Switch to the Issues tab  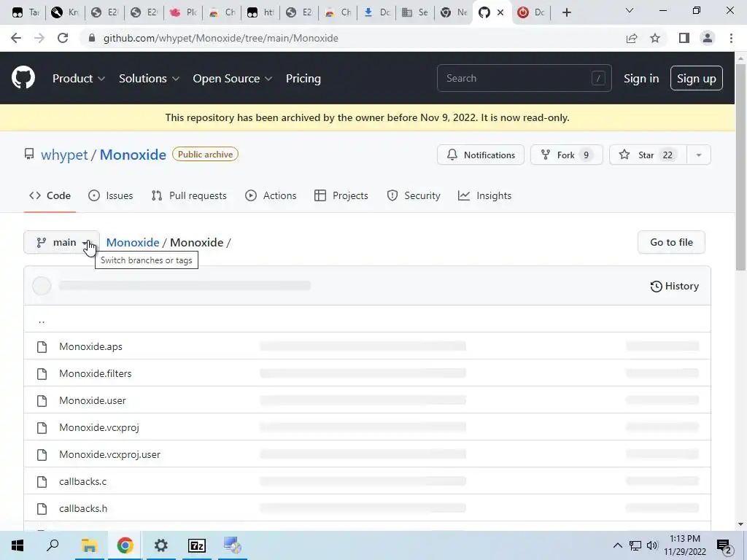111,195
